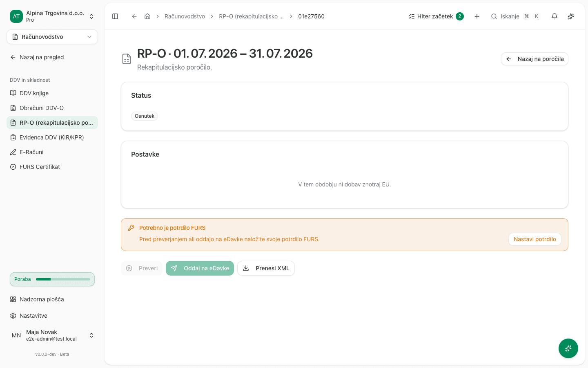Click the MN user avatar
Screen dimensions: 588x368
pos(16,335)
